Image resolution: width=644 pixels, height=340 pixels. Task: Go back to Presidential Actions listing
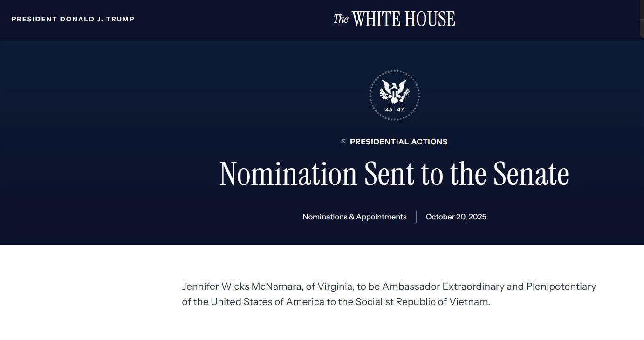(x=398, y=142)
